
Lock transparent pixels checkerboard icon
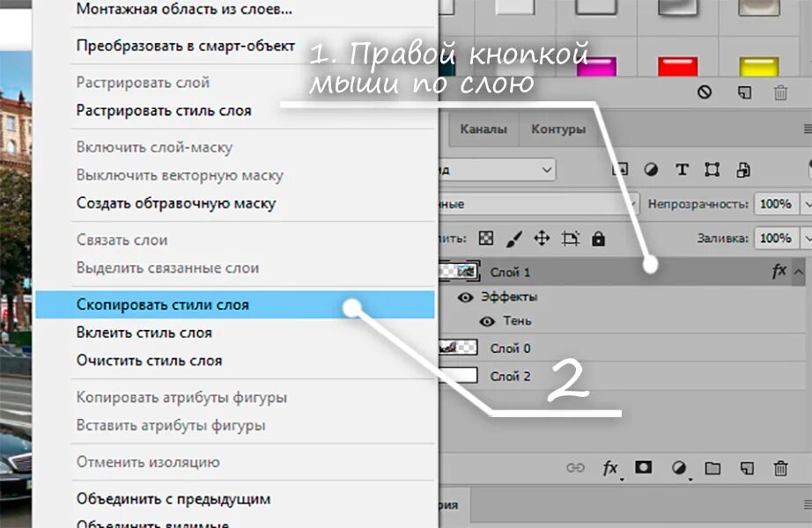[486, 238]
